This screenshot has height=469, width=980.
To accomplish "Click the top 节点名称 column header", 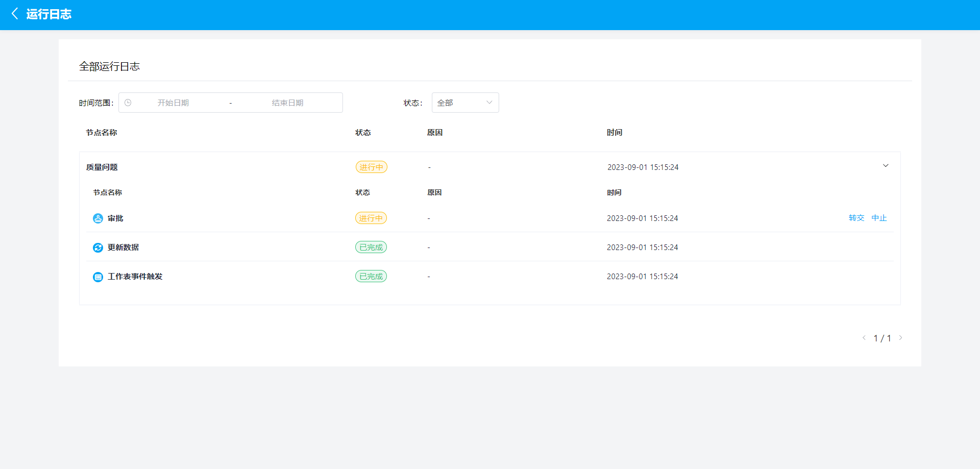I will coord(102,132).
